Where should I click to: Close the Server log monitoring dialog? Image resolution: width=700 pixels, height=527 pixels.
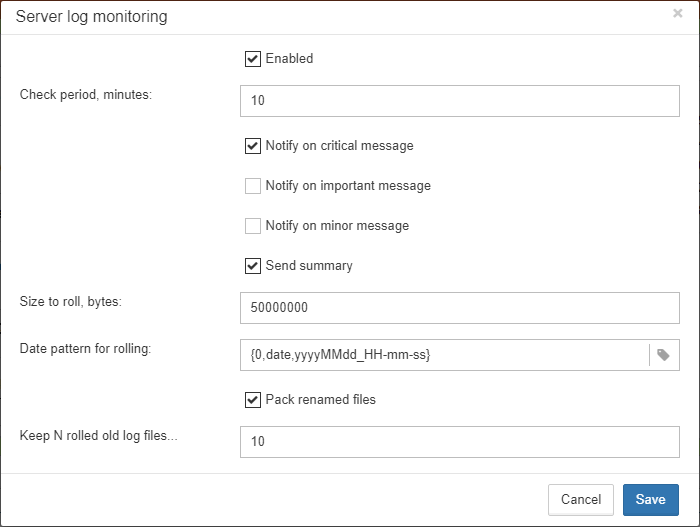coord(677,13)
